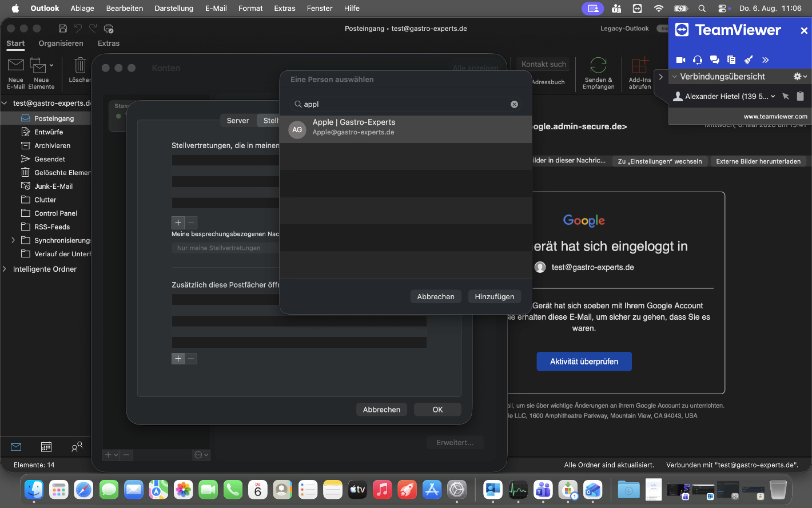
Task: Add a delegate with the plus button below Stellvertretungen
Action: 178,223
